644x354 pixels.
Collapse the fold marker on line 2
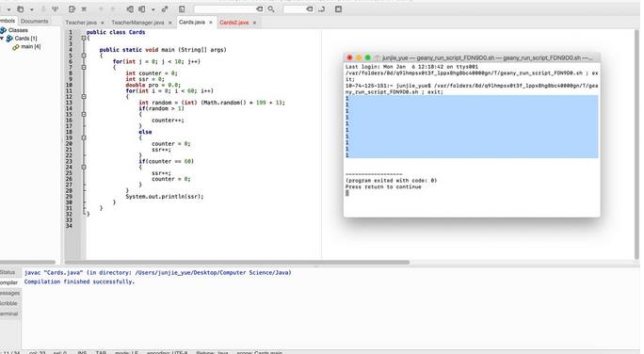coord(84,38)
